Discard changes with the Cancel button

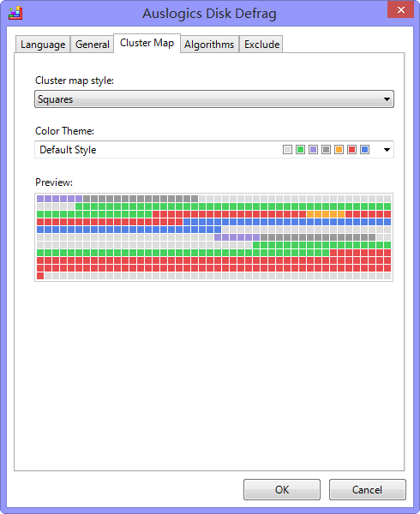coord(368,489)
